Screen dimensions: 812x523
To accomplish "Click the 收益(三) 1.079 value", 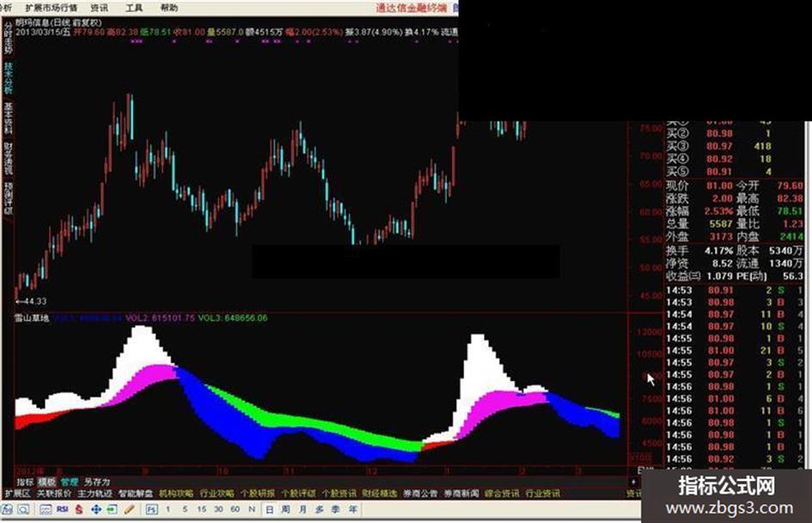I will pos(720,277).
